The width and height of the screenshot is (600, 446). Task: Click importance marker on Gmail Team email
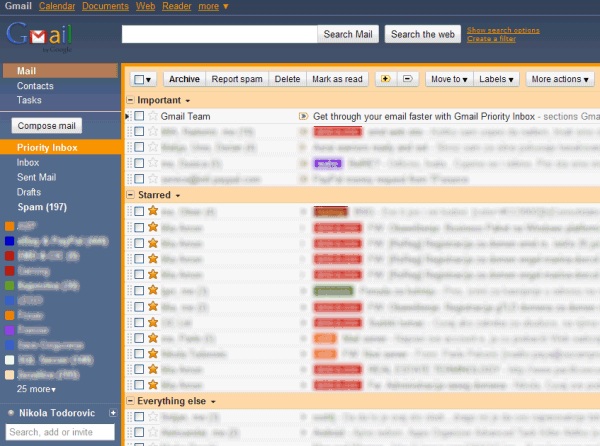click(x=303, y=116)
